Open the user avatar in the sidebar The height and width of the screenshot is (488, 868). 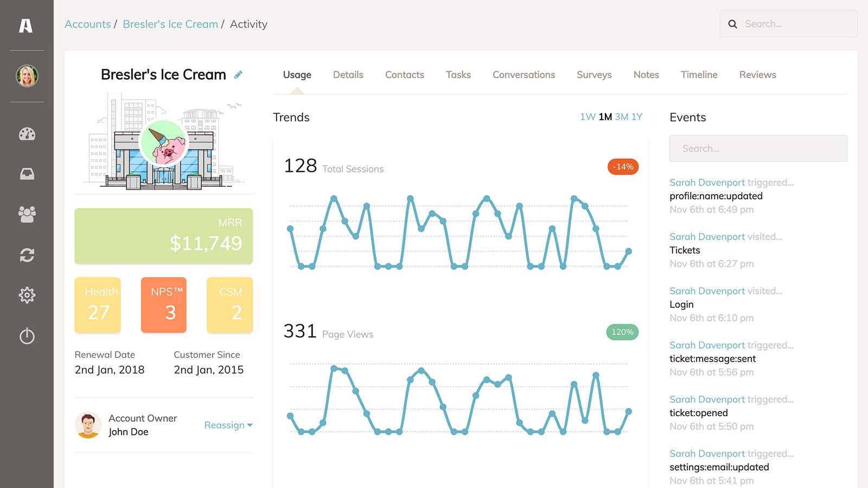pos(27,76)
